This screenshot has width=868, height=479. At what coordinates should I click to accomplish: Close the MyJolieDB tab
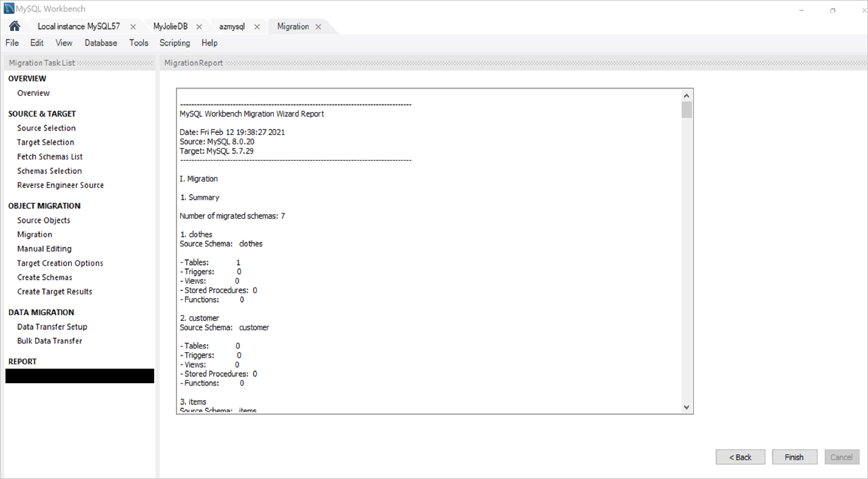point(199,27)
